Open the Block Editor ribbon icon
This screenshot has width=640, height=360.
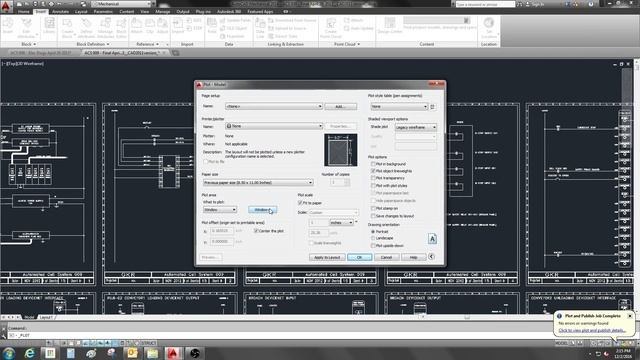pyautogui.click(x=121, y=27)
